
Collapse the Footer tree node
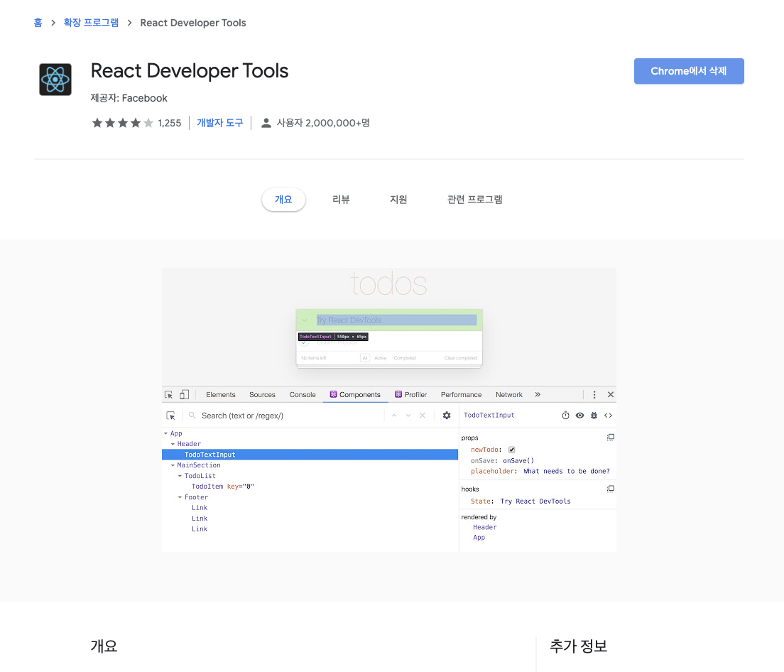click(x=180, y=497)
